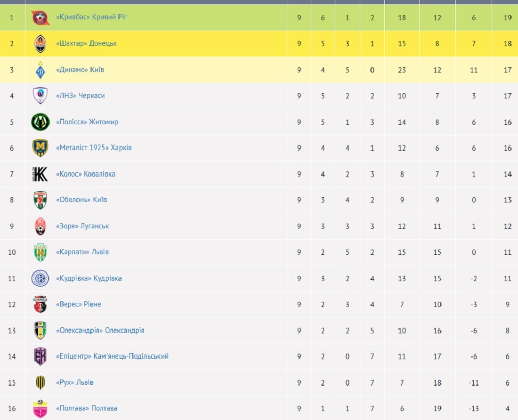Open the «Верес» Рівне team page

tap(79, 304)
